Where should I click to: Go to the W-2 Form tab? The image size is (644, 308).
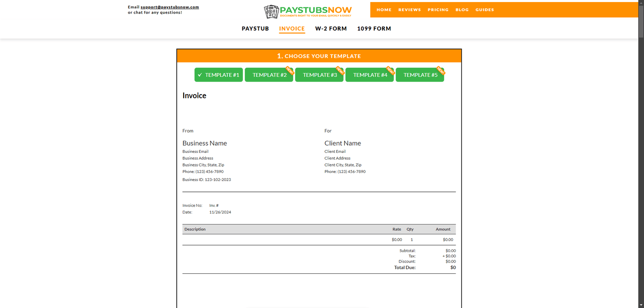pos(331,29)
